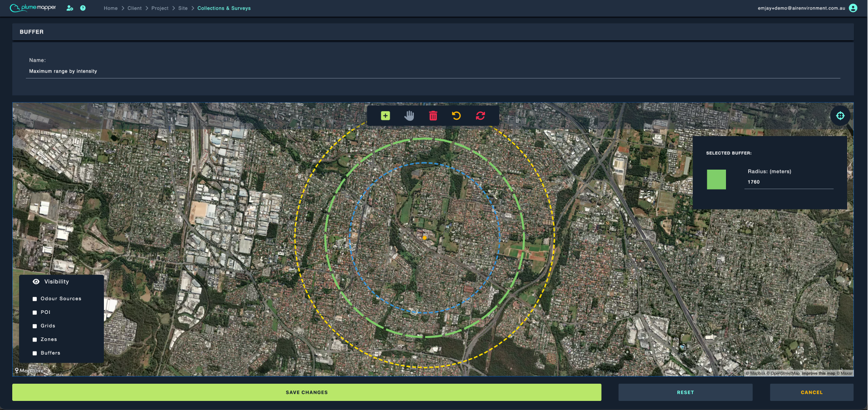868x410 pixels.
Task: Toggle the Odour Sources checkbox
Action: [x=34, y=299]
